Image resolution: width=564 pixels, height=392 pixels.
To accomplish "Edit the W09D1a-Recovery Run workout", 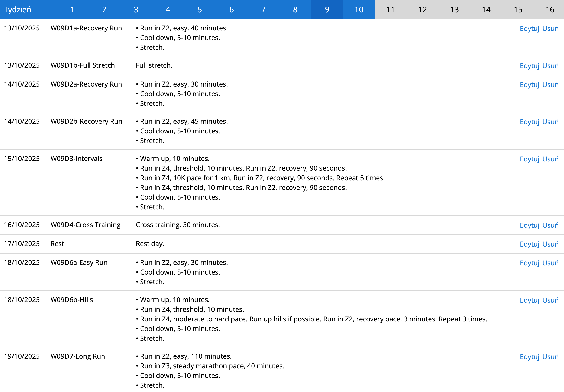I will (x=529, y=29).
